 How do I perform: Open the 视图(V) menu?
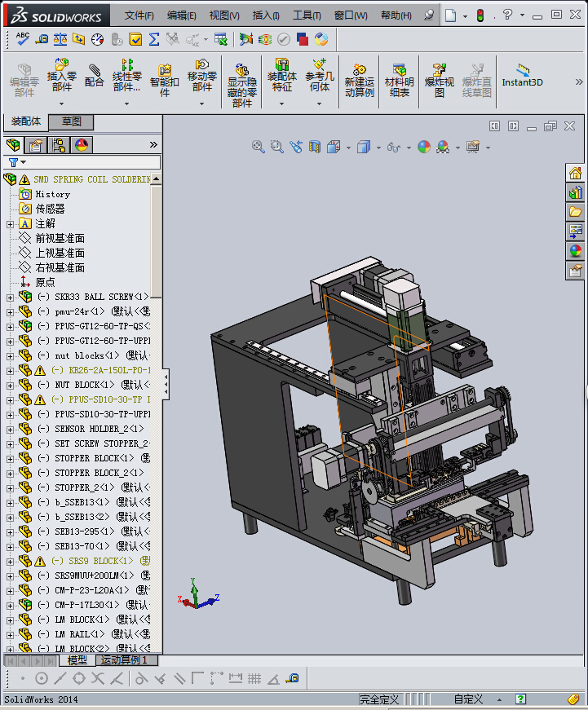point(223,15)
